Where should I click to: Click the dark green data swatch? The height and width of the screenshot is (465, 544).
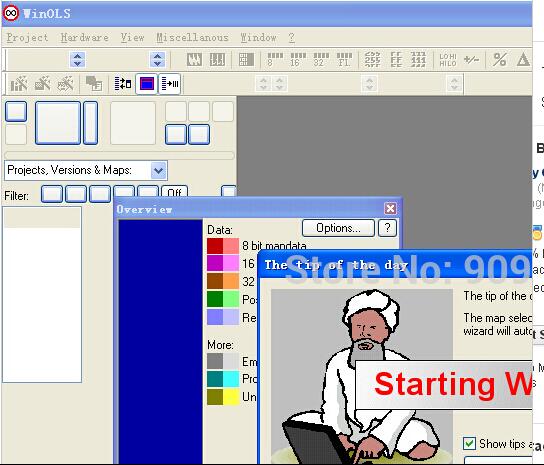(215, 299)
